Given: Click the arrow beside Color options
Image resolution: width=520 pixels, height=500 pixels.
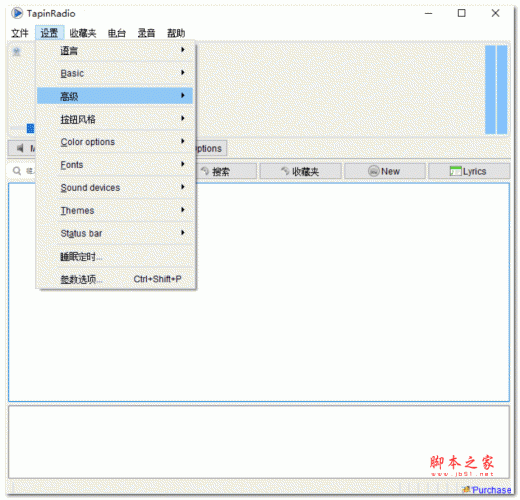Looking at the screenshot, I should point(183,141).
